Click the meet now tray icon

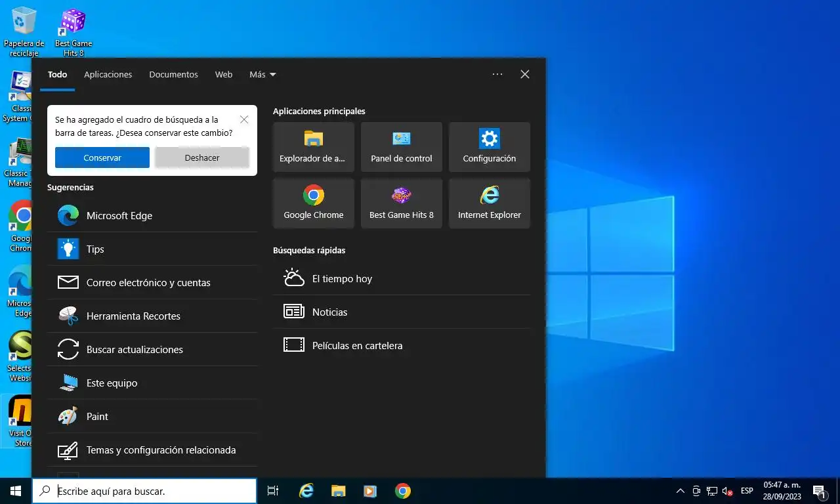tap(696, 491)
